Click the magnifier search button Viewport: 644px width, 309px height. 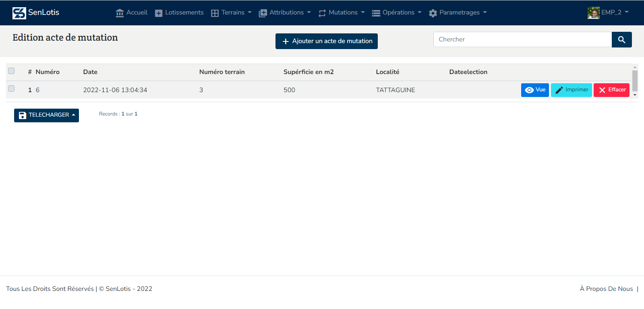pyautogui.click(x=621, y=39)
